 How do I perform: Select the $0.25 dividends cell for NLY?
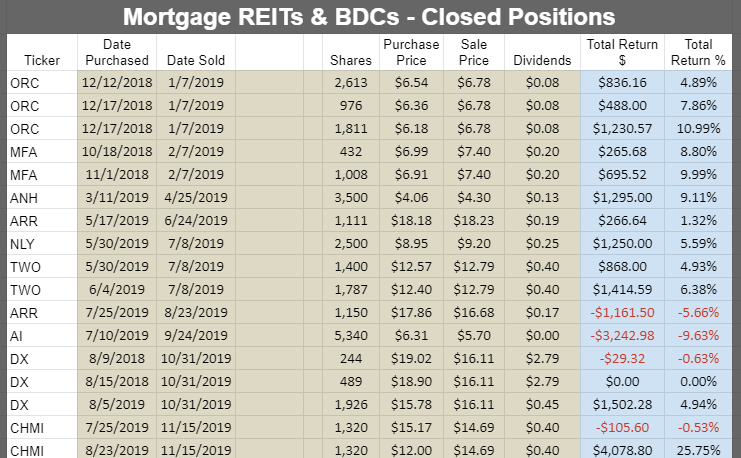tap(542, 244)
